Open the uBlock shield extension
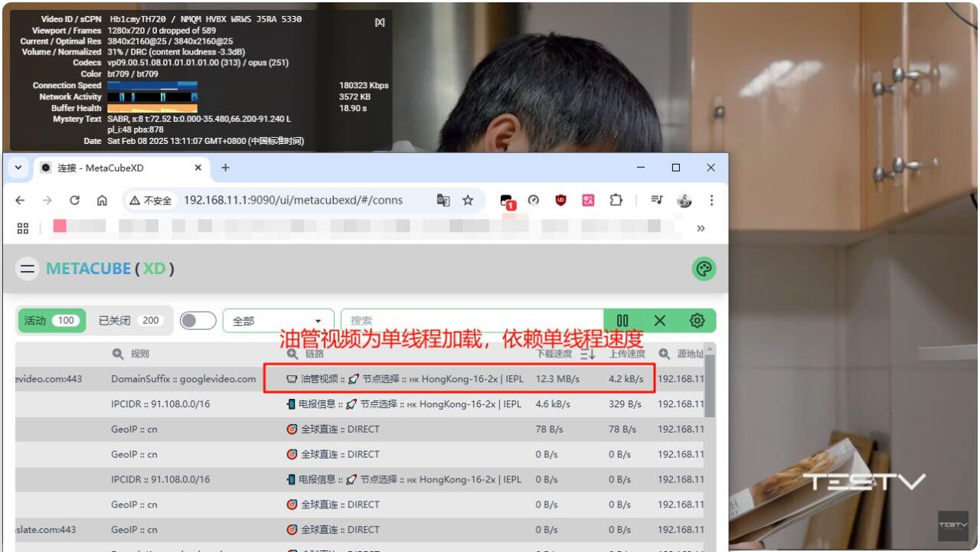980x552 pixels. tap(560, 200)
